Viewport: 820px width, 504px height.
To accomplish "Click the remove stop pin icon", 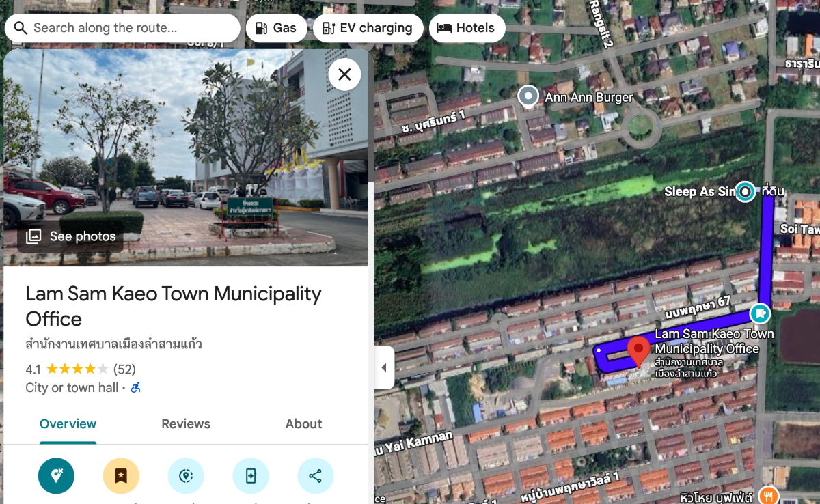I will click(x=56, y=476).
